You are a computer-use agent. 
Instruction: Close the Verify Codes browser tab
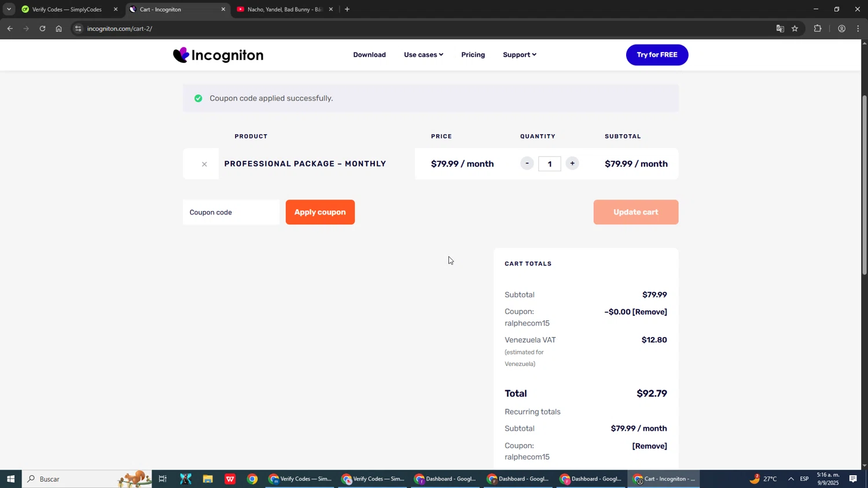click(x=115, y=9)
